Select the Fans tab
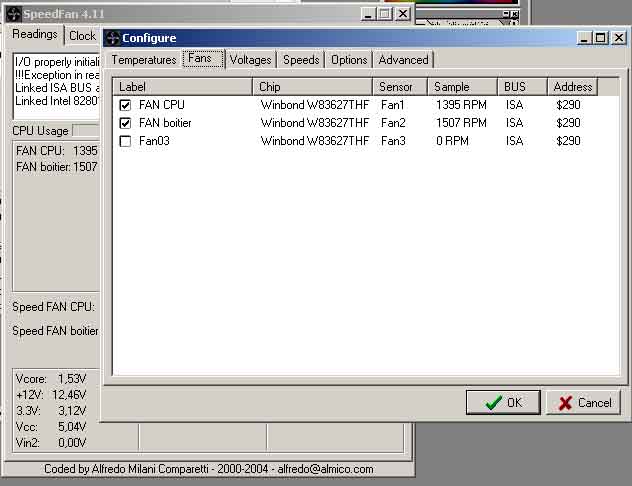Viewport: 632px width, 486px height. point(203,58)
